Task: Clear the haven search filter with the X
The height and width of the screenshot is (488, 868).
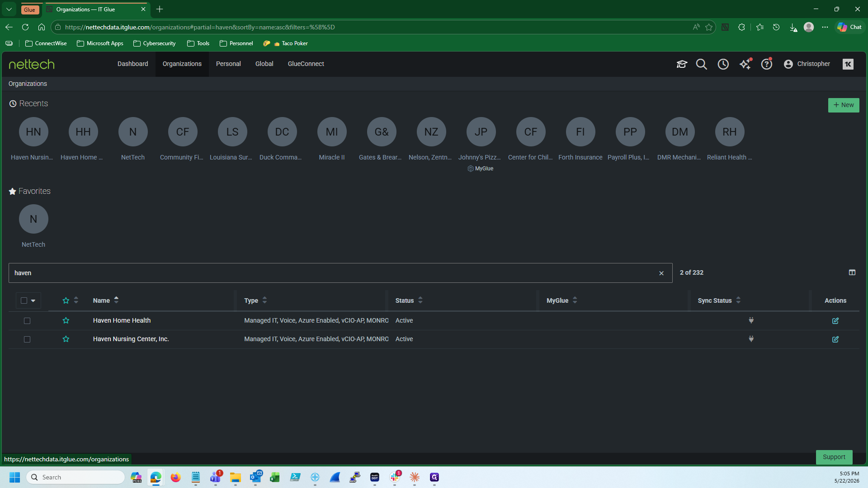Action: (661, 273)
